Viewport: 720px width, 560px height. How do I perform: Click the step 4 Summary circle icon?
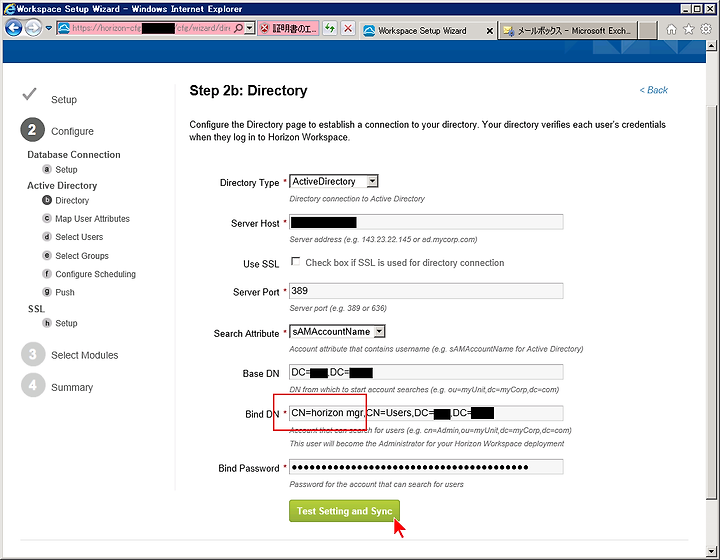coord(33,386)
